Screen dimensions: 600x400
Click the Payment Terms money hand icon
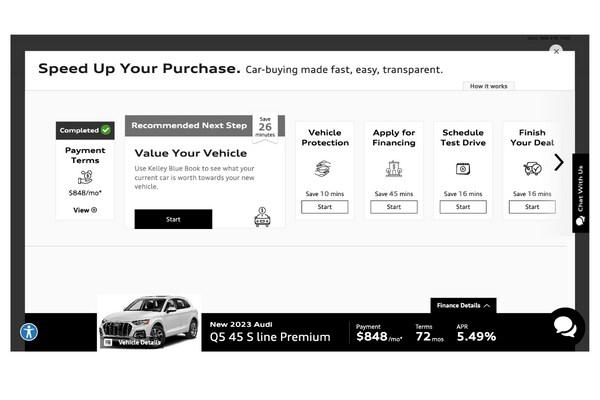click(x=85, y=177)
